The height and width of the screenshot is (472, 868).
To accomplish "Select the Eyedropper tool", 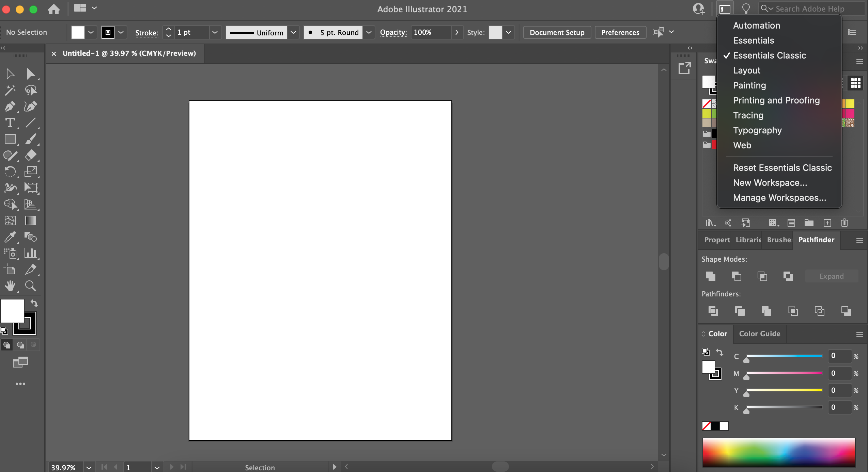I will click(10, 237).
